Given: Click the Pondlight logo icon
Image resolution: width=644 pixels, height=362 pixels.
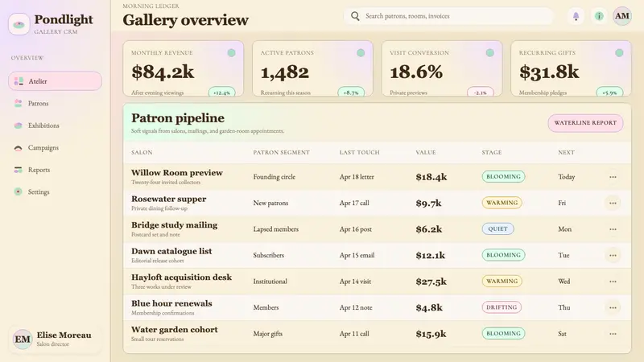Looking at the screenshot, I should coord(19,24).
